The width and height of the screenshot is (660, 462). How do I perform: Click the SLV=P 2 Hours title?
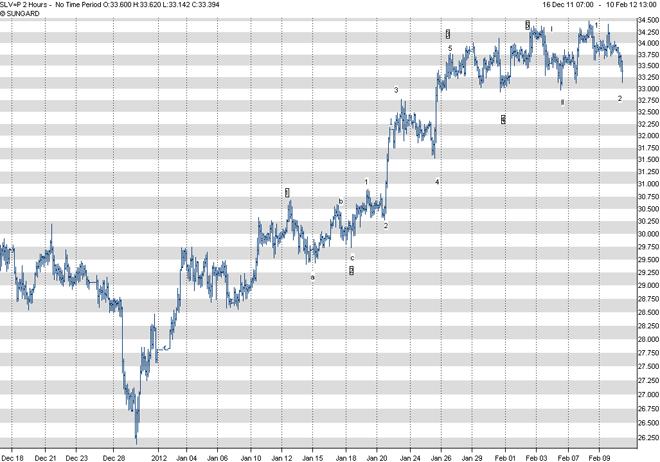point(32,4)
